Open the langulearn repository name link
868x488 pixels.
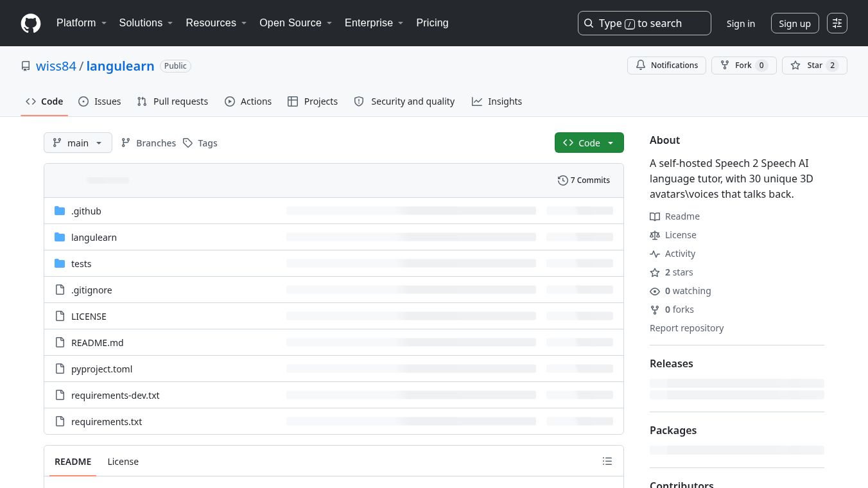(120, 66)
